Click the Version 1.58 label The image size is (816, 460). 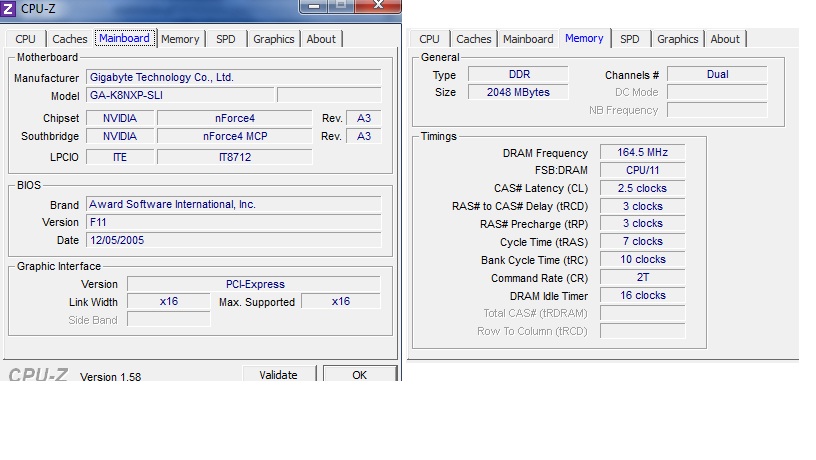(110, 376)
